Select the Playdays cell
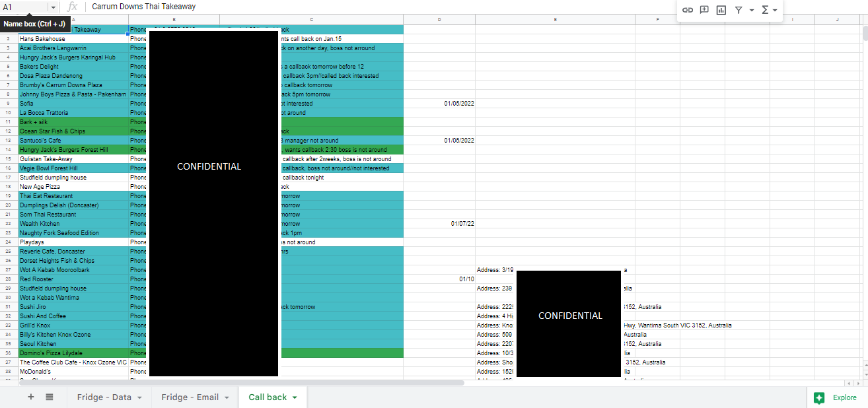The image size is (868, 408). 73,242
